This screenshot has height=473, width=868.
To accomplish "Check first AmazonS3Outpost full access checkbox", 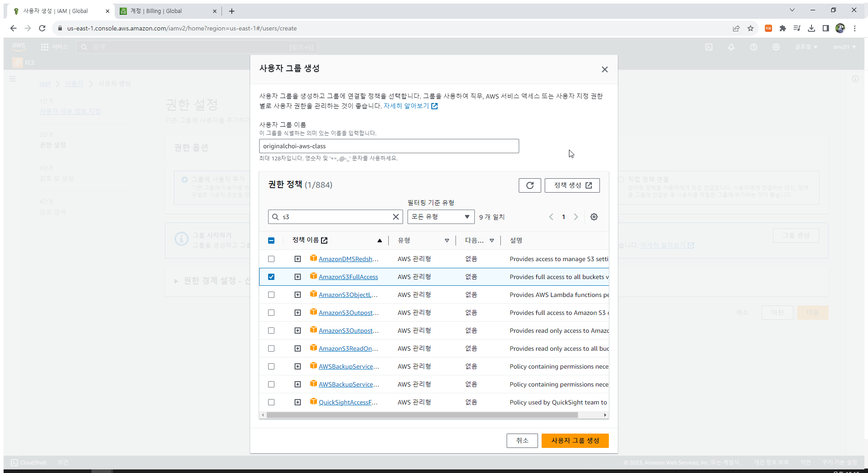I will coord(271,313).
